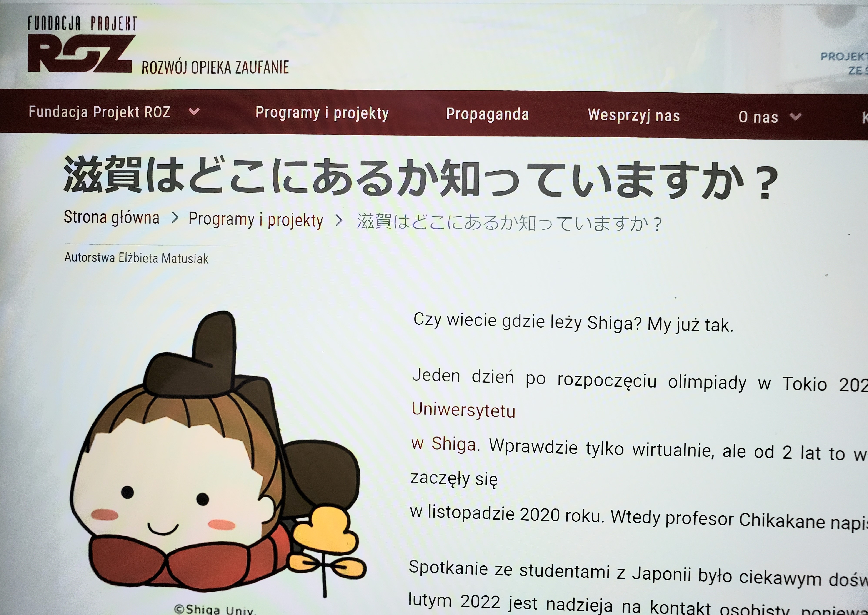
Task: Click the PROJEKT text at top right
Action: pyautogui.click(x=844, y=57)
